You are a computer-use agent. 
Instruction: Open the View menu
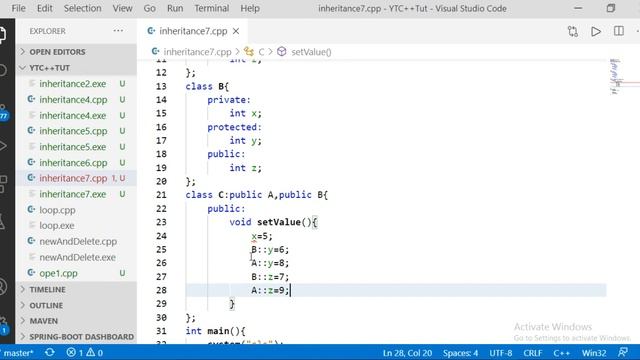pyautogui.click(x=122, y=8)
